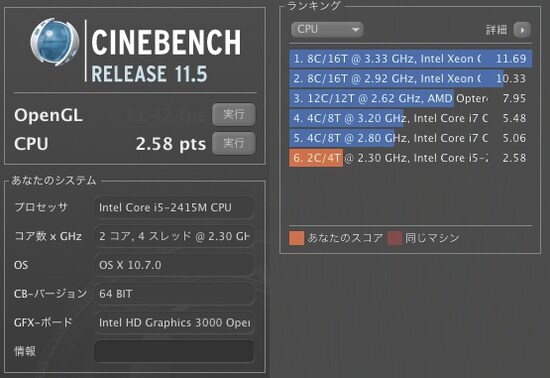Select ranking row 6 Core i5 2.30 GHz
This screenshot has width=550, height=378.
point(410,158)
